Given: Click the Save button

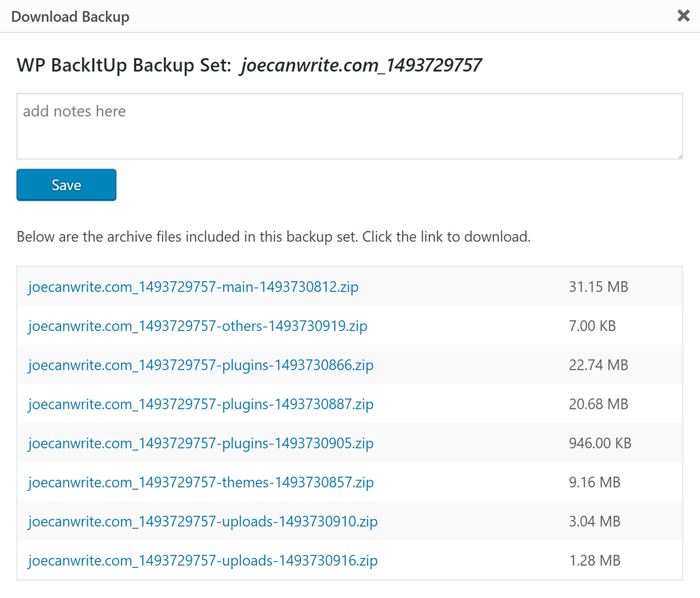Looking at the screenshot, I should click(66, 185).
